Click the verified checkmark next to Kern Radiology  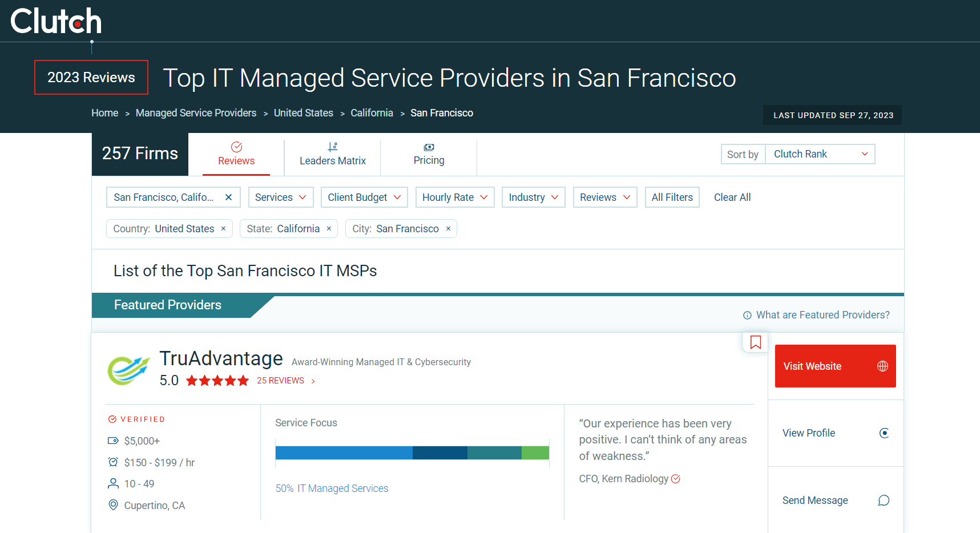click(676, 479)
